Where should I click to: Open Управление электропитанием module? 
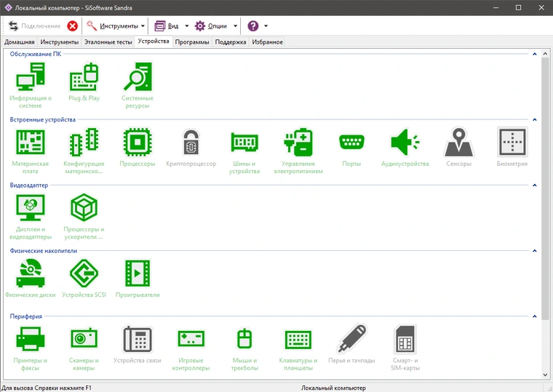298,151
